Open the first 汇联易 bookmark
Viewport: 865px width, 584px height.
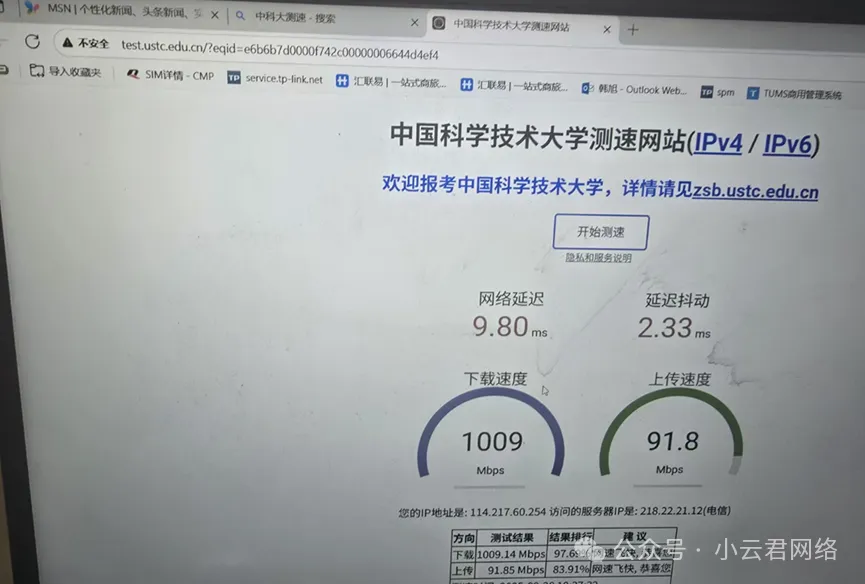coord(391,82)
